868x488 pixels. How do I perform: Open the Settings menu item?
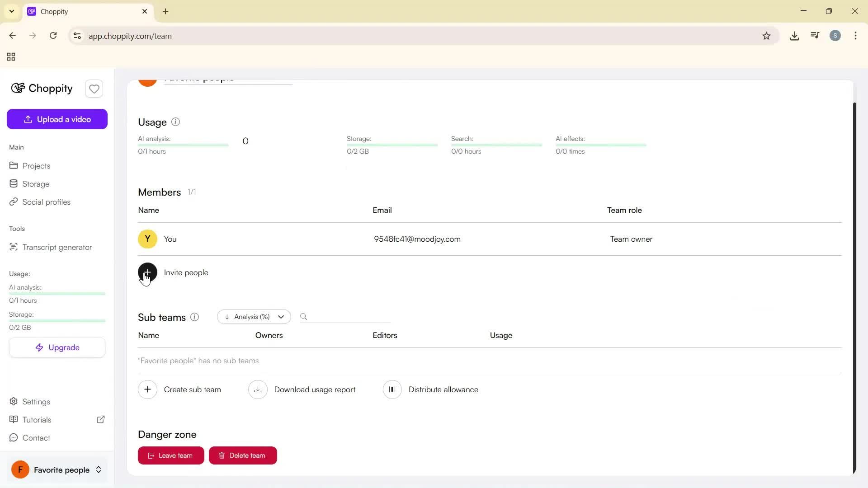tap(36, 402)
